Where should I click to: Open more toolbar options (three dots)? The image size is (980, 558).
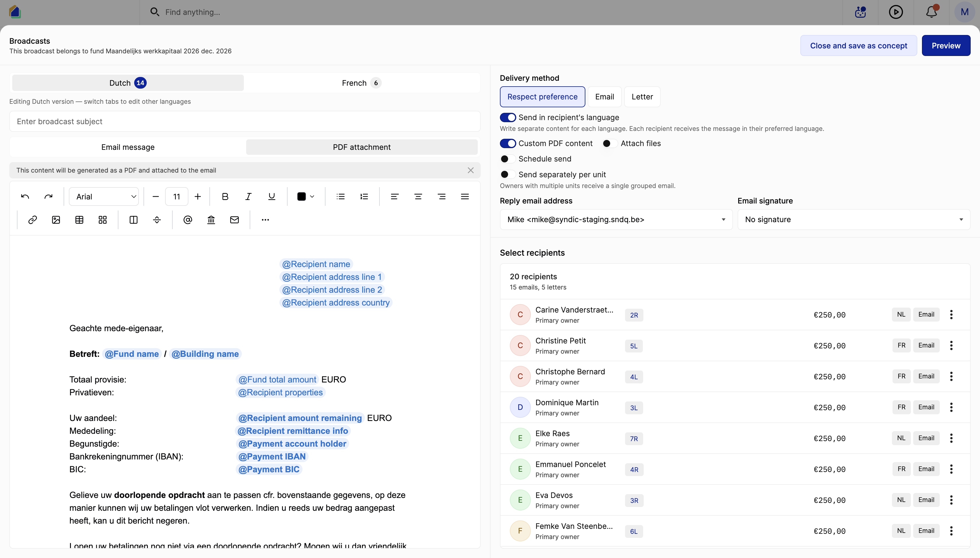coord(265,220)
